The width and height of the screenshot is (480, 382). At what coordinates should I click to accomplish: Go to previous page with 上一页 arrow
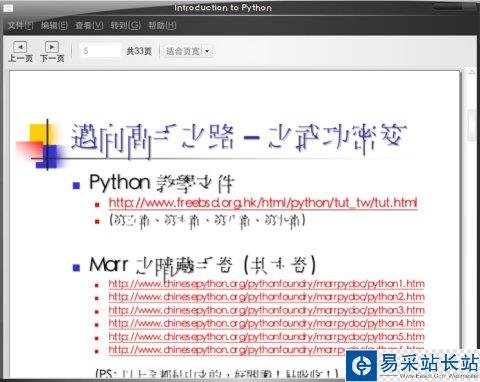click(20, 51)
